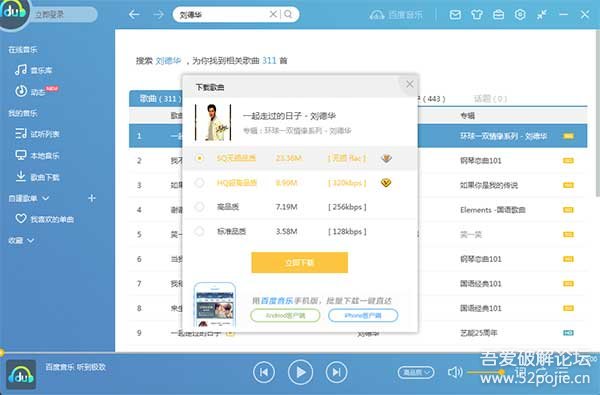Open local music in sidebar
Image resolution: width=600 pixels, height=395 pixels.
point(37,155)
